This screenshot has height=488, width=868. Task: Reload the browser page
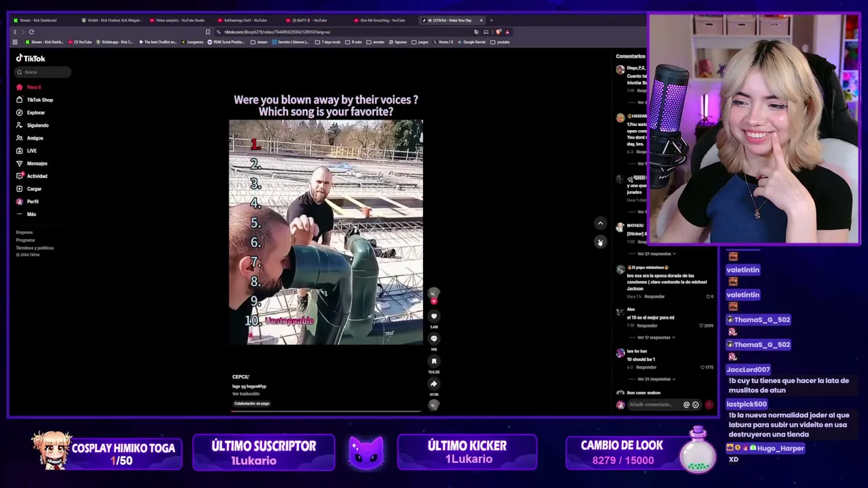click(31, 32)
